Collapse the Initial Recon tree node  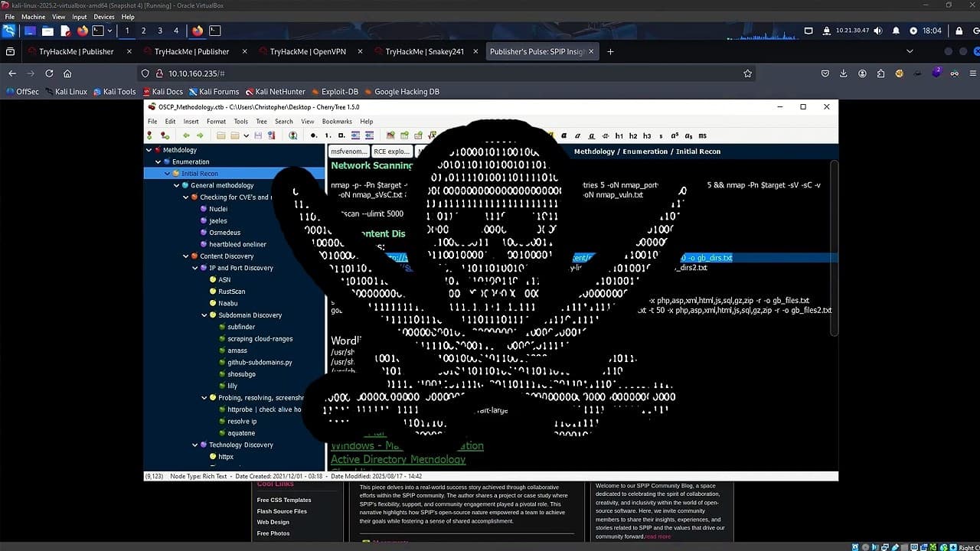coord(167,173)
